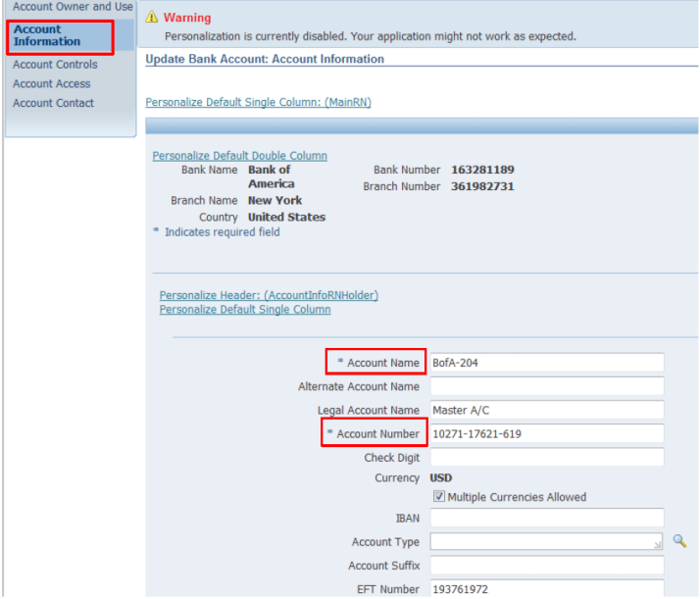Open Account Owner and Use section
Viewport: 700px width, 599px height.
73,7
